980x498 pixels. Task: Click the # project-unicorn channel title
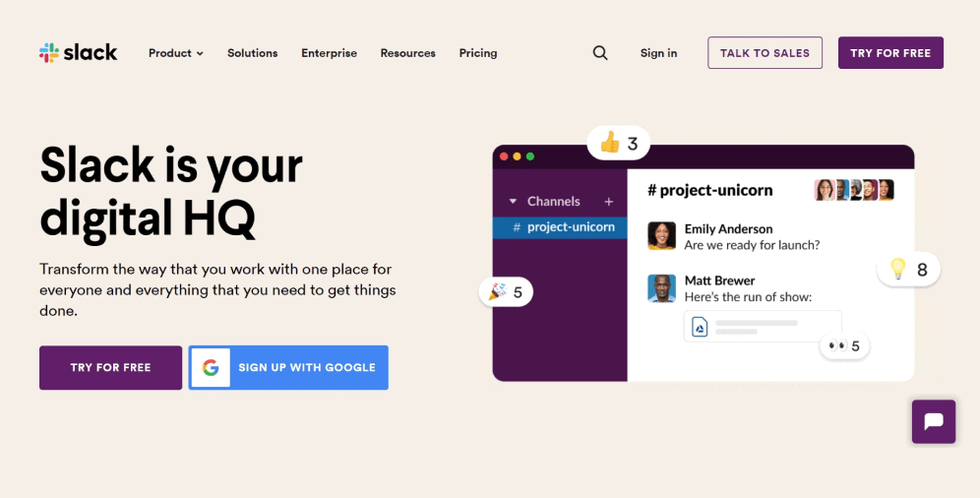pyautogui.click(x=710, y=190)
